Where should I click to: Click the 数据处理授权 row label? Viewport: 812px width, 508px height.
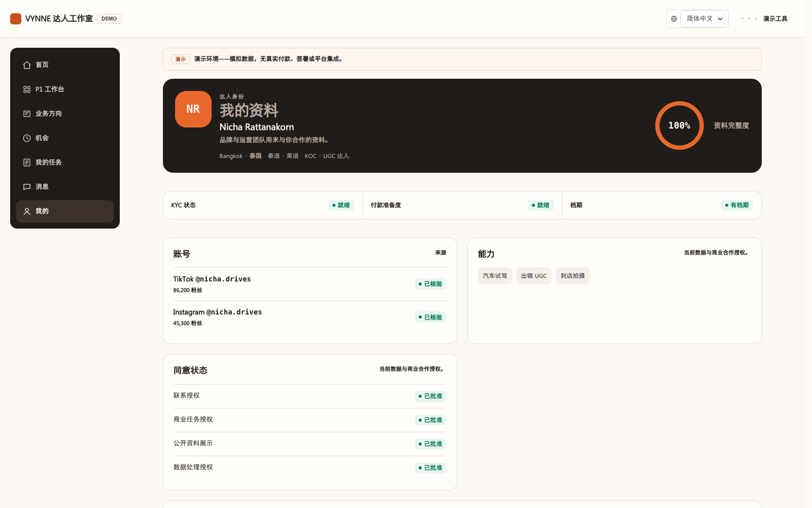click(193, 467)
